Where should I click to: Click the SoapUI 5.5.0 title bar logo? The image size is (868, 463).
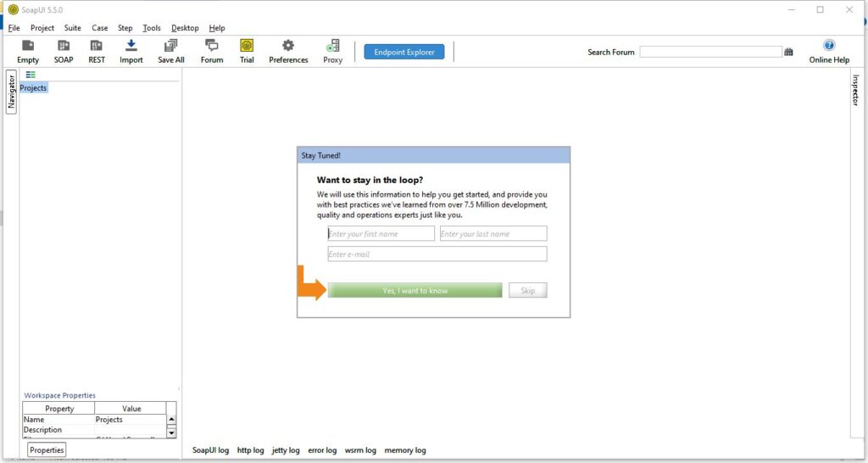pyautogui.click(x=14, y=9)
